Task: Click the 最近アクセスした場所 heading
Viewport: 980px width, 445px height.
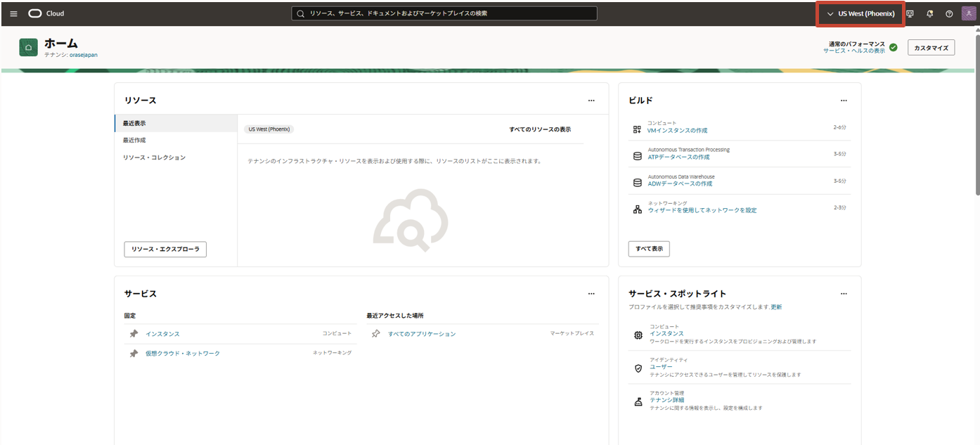Action: coord(395,316)
